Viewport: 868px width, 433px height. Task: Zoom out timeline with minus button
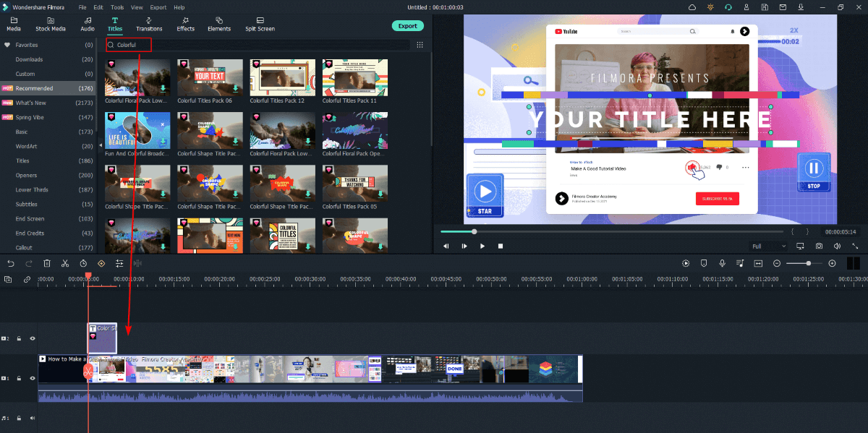pos(777,264)
